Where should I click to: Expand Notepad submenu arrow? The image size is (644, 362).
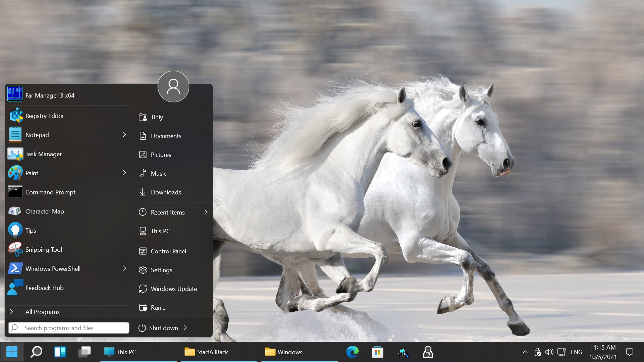click(x=124, y=134)
